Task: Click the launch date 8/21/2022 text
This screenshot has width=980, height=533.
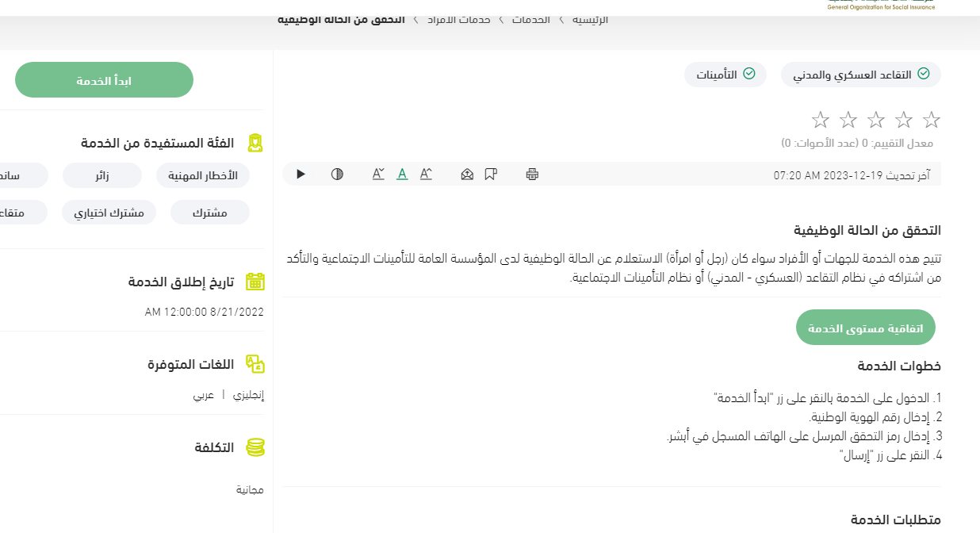Action: coord(205,313)
